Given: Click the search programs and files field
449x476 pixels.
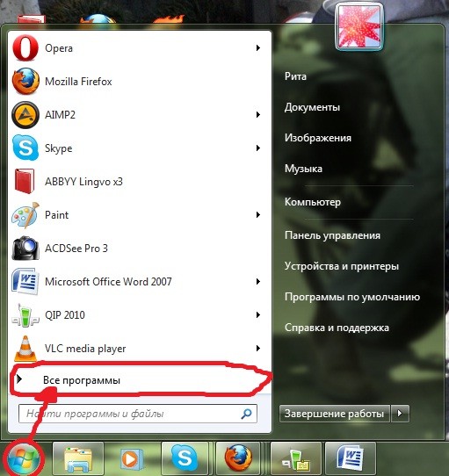Looking at the screenshot, I should coord(138,413).
